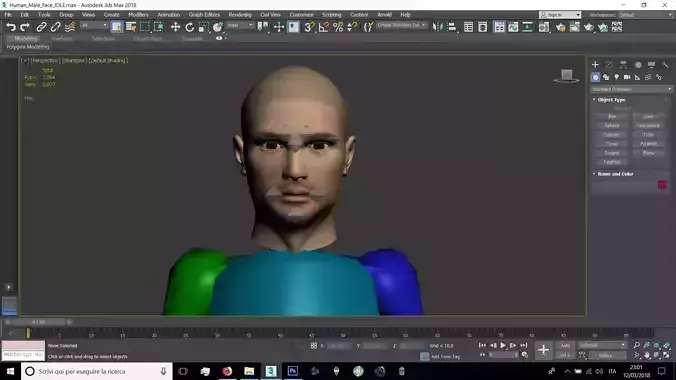This screenshot has height=380, width=676.
Task: Toggle the Layer Explorer icon
Action: pos(482,27)
